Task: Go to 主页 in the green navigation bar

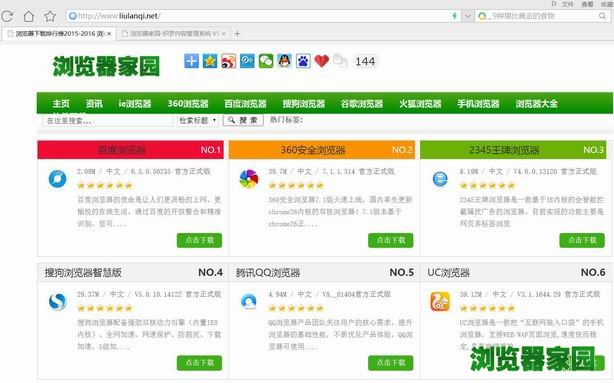Action: [x=61, y=103]
